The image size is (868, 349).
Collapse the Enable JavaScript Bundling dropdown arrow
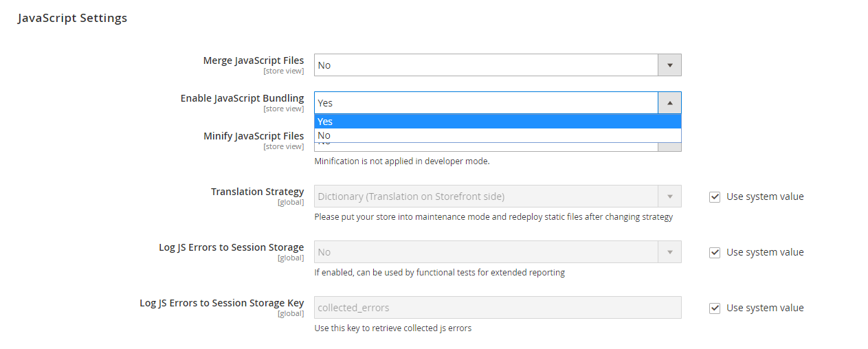(670, 102)
